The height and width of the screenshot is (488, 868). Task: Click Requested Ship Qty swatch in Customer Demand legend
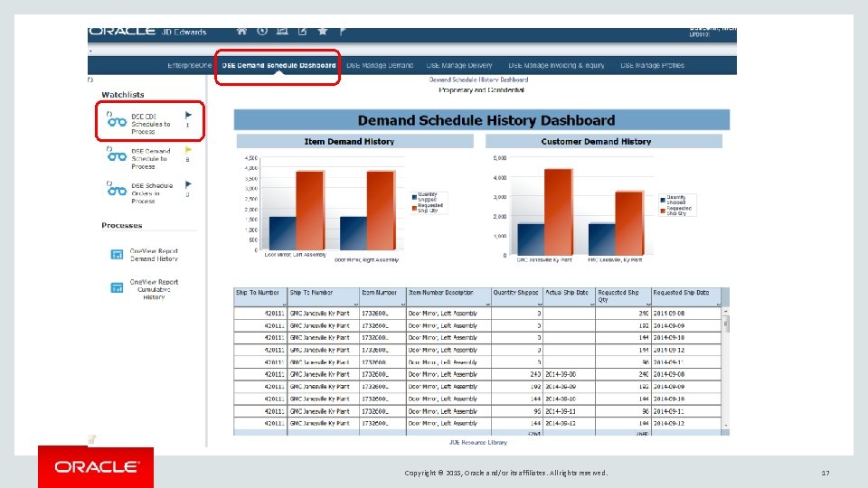click(663, 211)
